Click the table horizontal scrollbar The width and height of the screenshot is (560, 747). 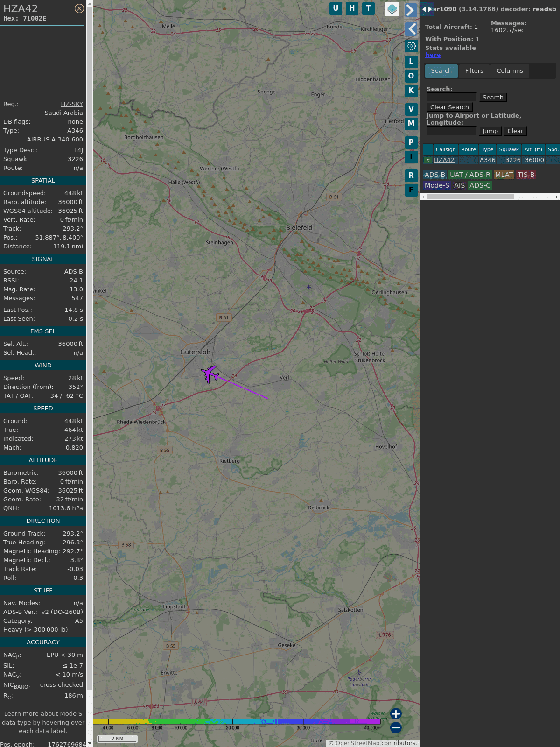pyautogui.click(x=470, y=197)
